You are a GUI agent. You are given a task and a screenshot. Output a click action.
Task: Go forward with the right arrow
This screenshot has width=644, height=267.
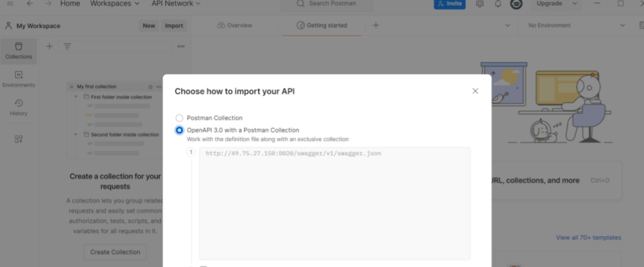(48, 4)
